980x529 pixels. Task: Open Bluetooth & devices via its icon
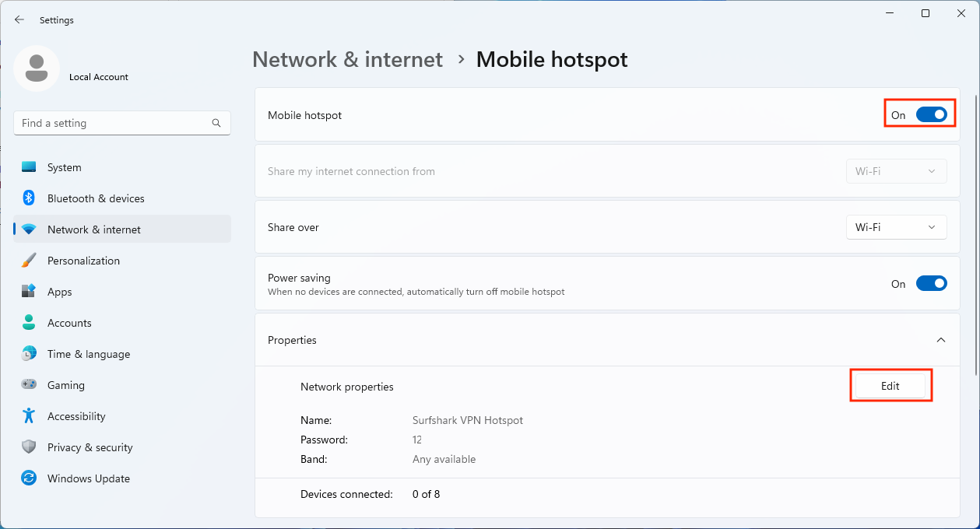pyautogui.click(x=29, y=198)
